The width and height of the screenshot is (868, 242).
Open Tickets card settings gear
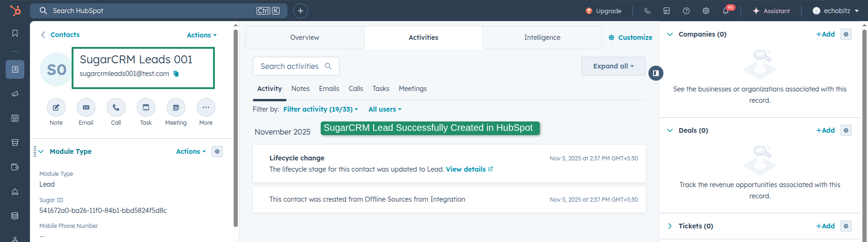(846, 226)
